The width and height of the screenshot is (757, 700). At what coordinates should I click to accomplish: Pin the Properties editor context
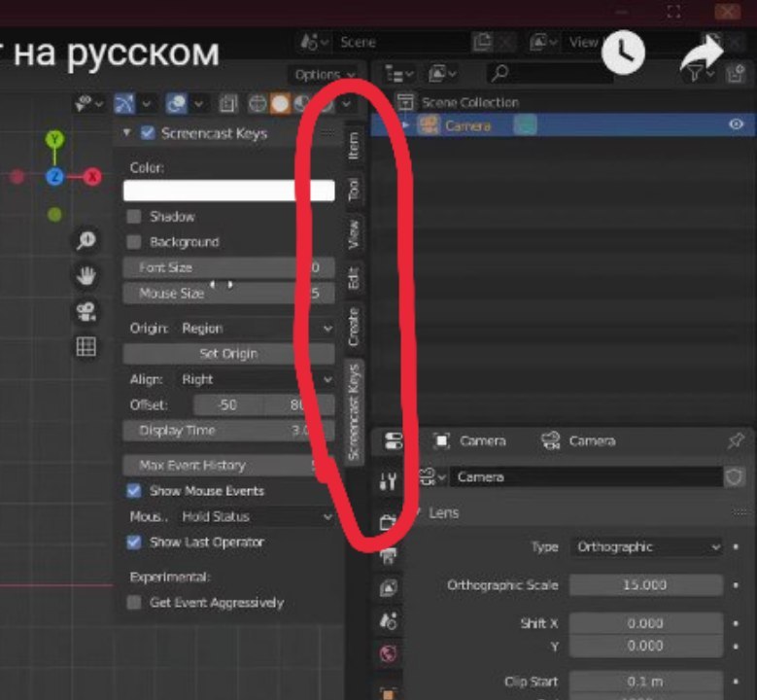coord(735,440)
